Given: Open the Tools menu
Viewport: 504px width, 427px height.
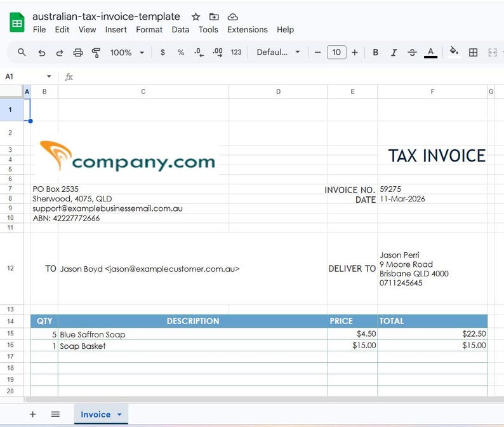Looking at the screenshot, I should click(x=208, y=30).
